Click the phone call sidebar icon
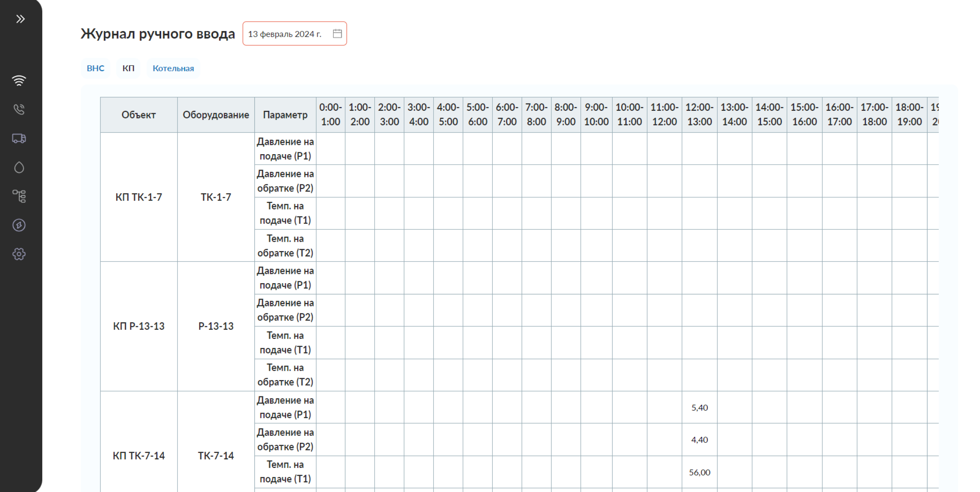Screen dimensions: 980x492 [x=19, y=109]
